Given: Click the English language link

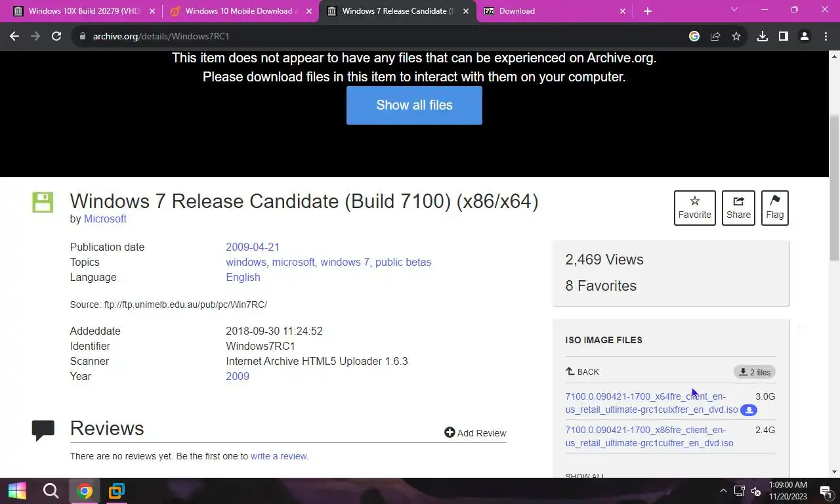Looking at the screenshot, I should click(x=243, y=278).
